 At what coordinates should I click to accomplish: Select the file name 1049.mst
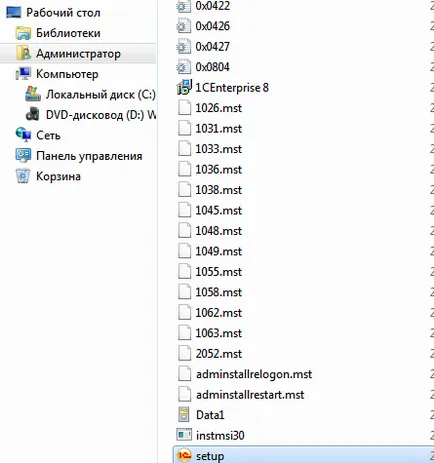219,251
